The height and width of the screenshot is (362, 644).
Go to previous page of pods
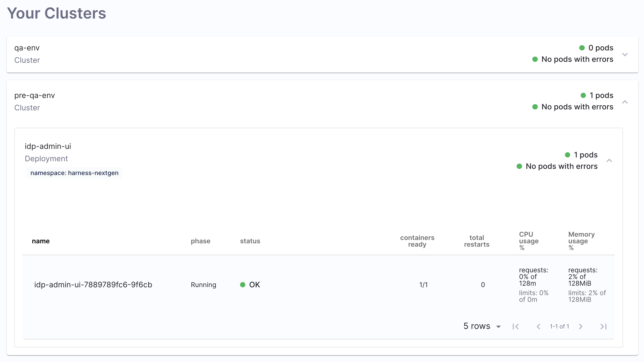tap(538, 326)
